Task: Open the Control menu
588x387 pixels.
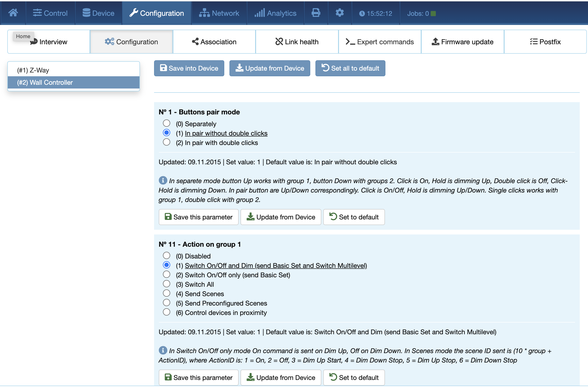Action: [50, 13]
